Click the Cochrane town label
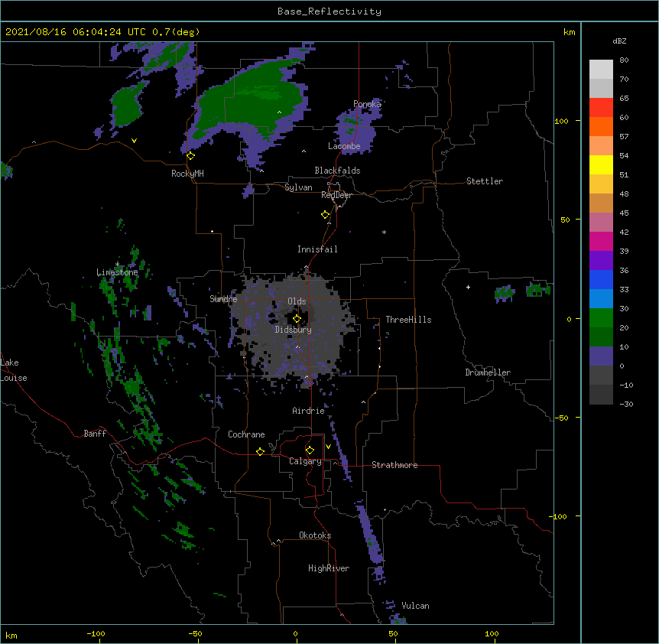The height and width of the screenshot is (644, 659). tap(246, 434)
